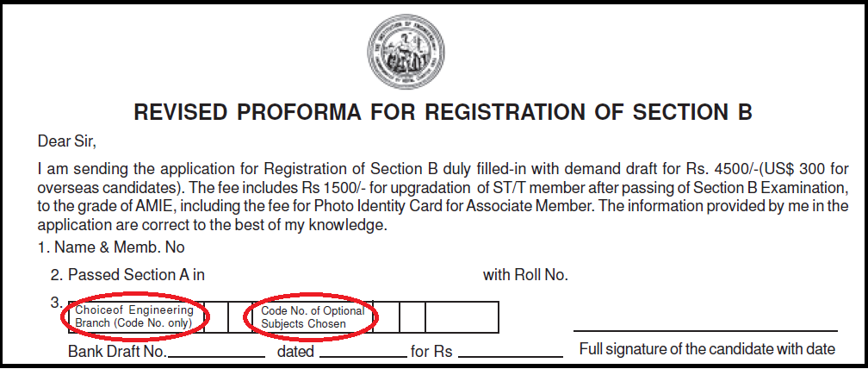Click the 'Revised Proforma for Registration' heading
Image resolution: width=868 pixels, height=369 pixels.
point(443,113)
